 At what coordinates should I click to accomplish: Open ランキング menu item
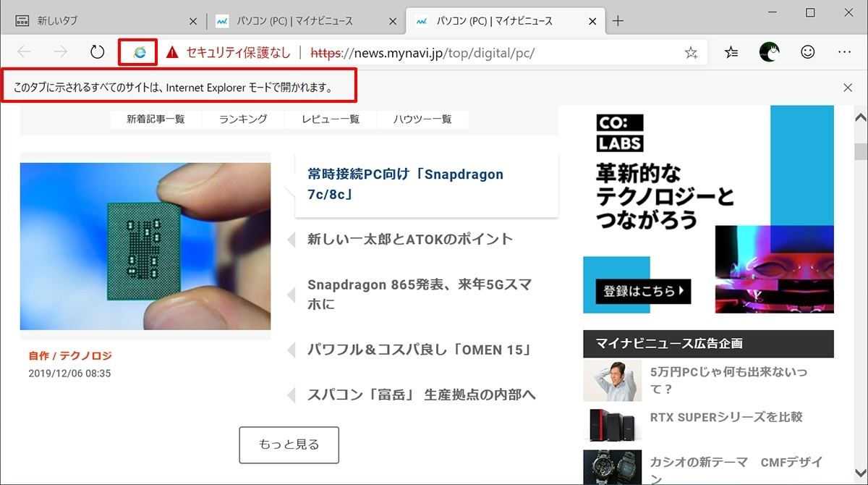pos(244,119)
